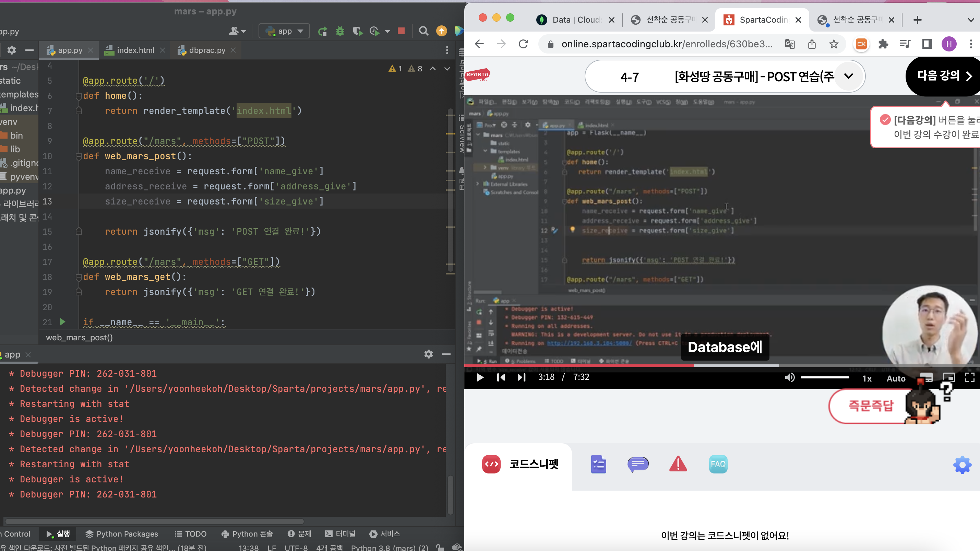This screenshot has height=551, width=980.
Task: Hide the Run tool window
Action: (446, 354)
